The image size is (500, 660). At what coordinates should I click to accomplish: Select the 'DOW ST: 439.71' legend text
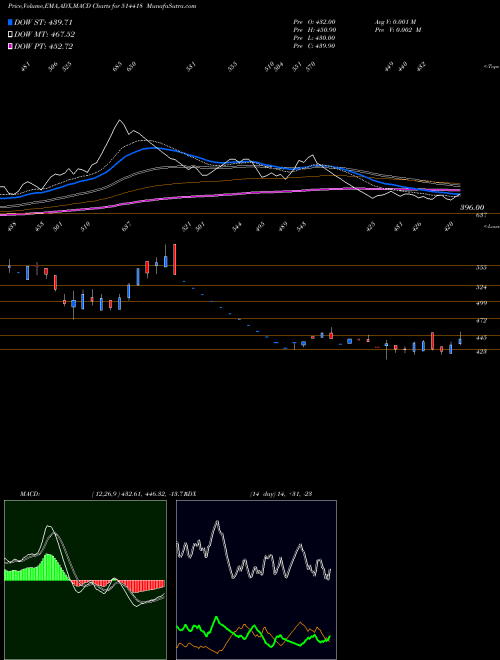point(43,22)
